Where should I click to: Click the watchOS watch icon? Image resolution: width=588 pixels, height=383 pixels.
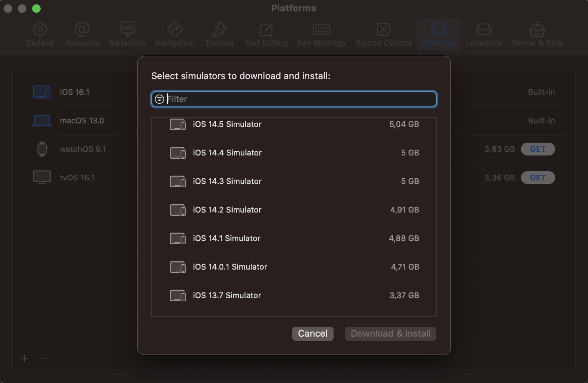[42, 149]
